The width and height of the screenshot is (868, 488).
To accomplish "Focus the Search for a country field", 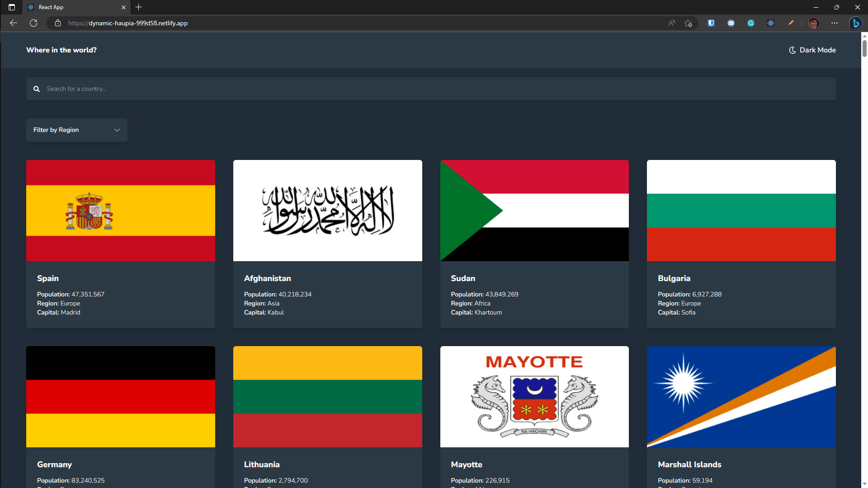I will click(431, 89).
